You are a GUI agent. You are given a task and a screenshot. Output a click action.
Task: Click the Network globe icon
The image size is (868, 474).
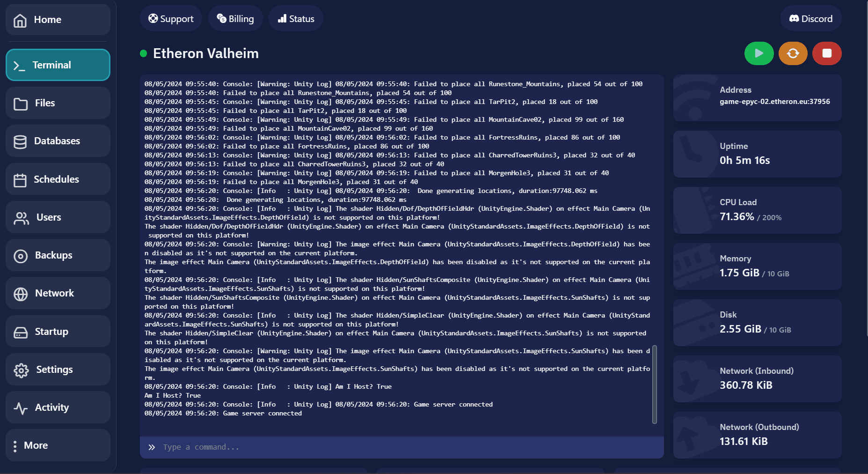click(x=21, y=294)
